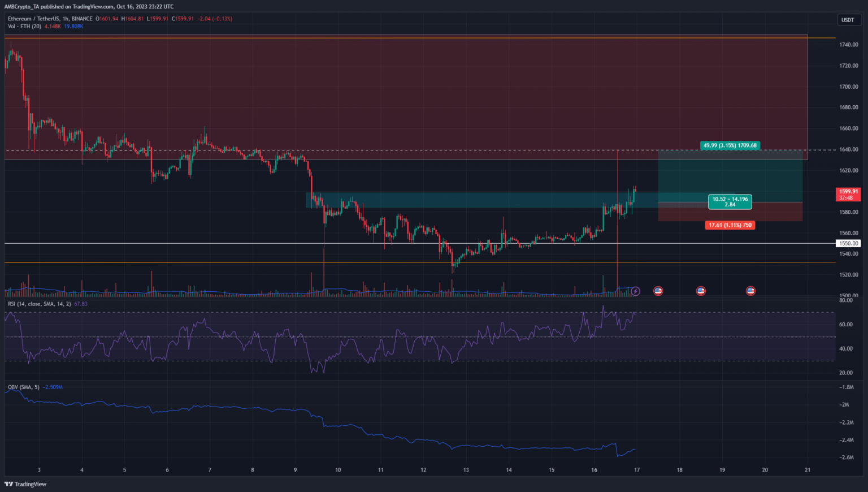Image resolution: width=868 pixels, height=492 pixels.
Task: Click the green 1709.68 profit target label
Action: (x=730, y=145)
